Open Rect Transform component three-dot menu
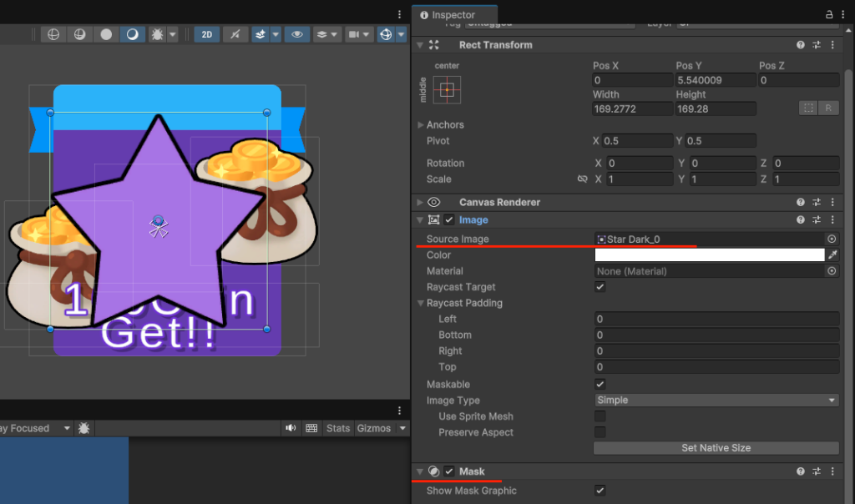 pos(832,45)
